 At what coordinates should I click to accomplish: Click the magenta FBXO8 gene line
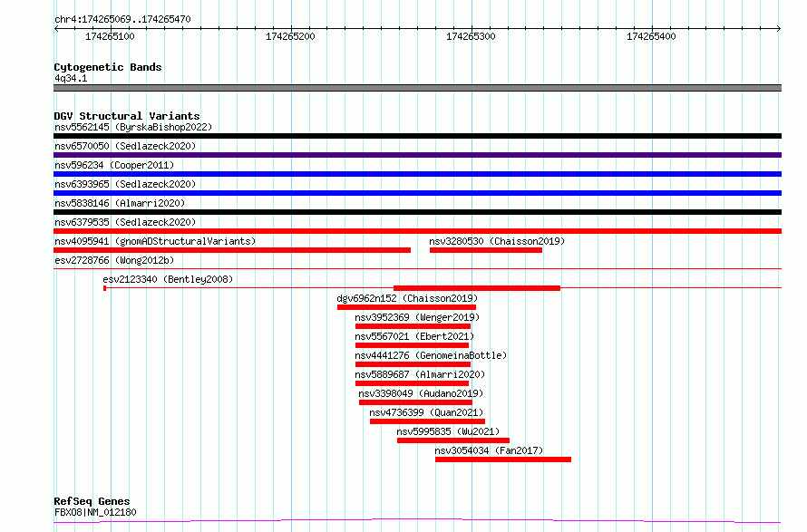pyautogui.click(x=417, y=521)
